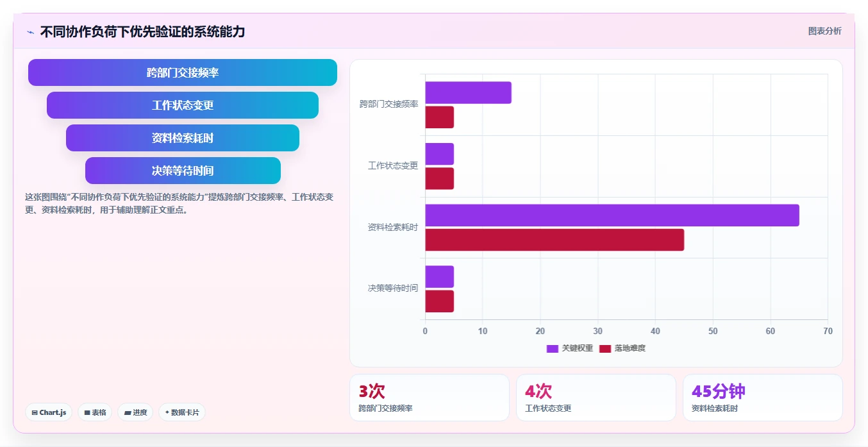Click the y-axis label 跨部门交接频率

coord(389,105)
